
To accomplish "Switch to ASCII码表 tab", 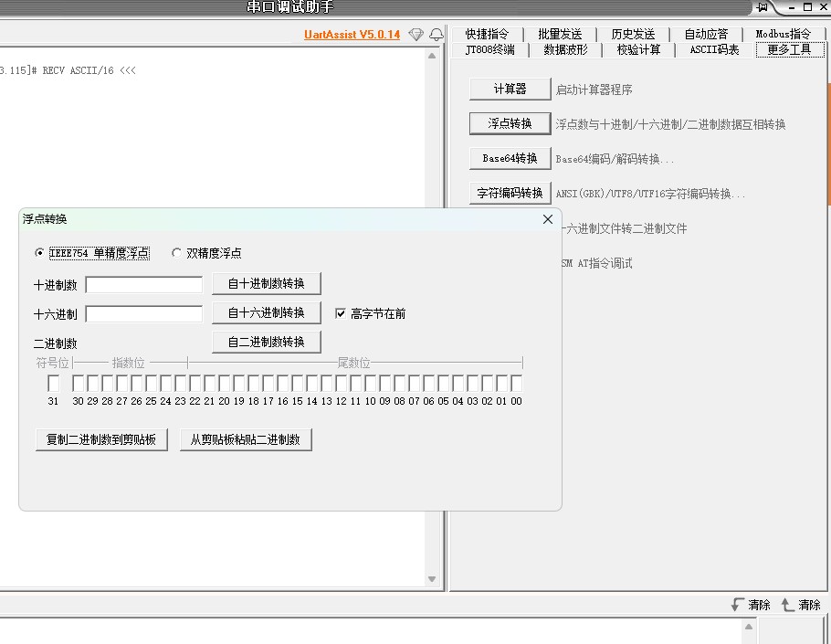I will 714,50.
